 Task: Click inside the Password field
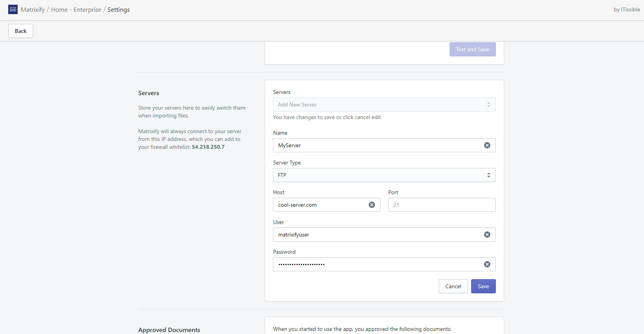pyautogui.click(x=375, y=264)
